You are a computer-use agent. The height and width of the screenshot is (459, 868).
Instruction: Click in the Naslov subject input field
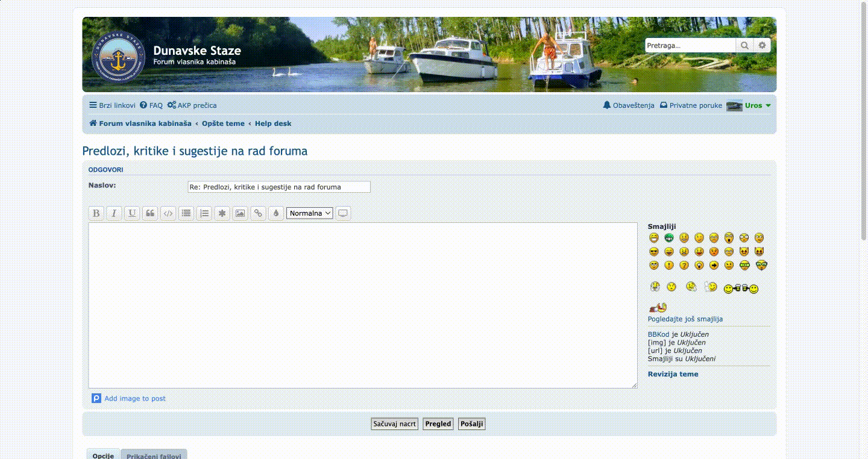pyautogui.click(x=279, y=187)
